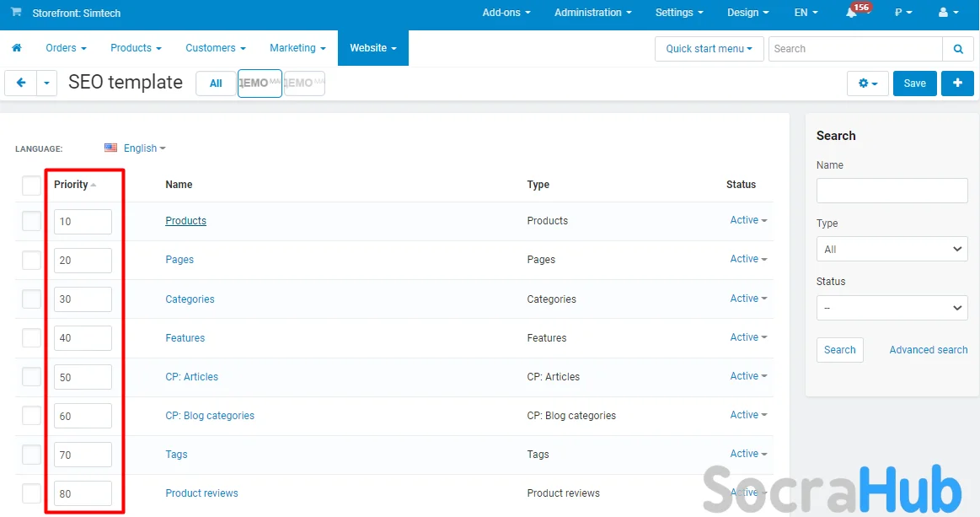Click the Name field in Search panel
Image resolution: width=980 pixels, height=517 pixels.
click(x=892, y=191)
